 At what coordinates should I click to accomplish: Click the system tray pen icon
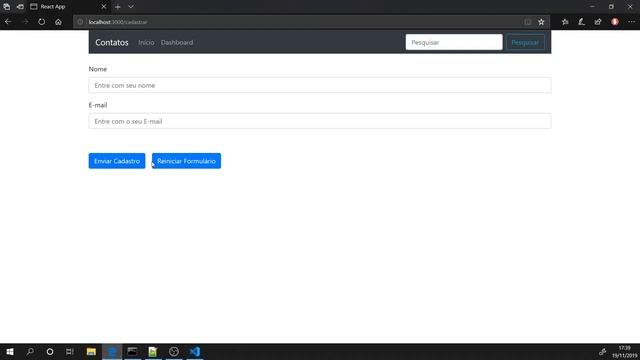coord(602,351)
